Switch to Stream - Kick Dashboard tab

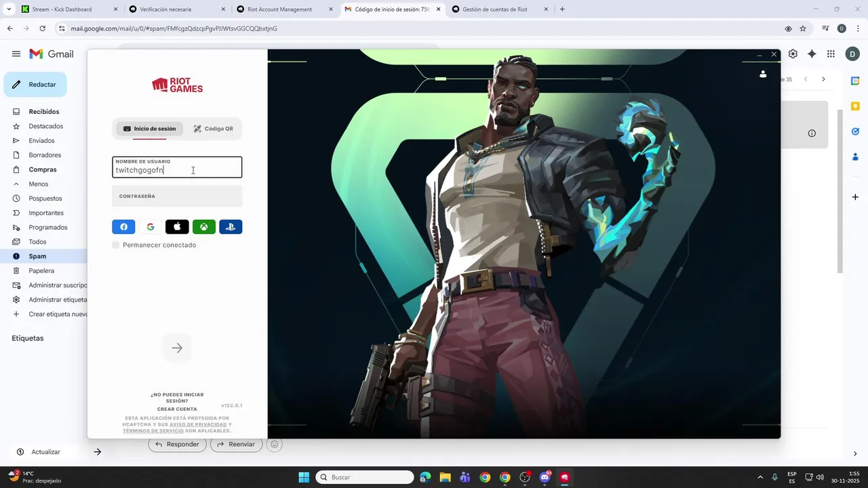[x=68, y=9]
